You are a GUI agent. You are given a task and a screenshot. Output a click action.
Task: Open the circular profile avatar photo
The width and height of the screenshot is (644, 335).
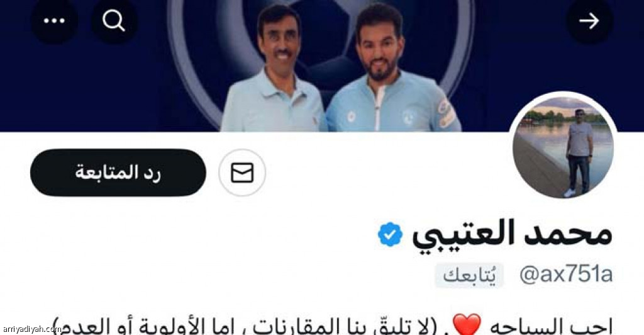[x=563, y=147]
